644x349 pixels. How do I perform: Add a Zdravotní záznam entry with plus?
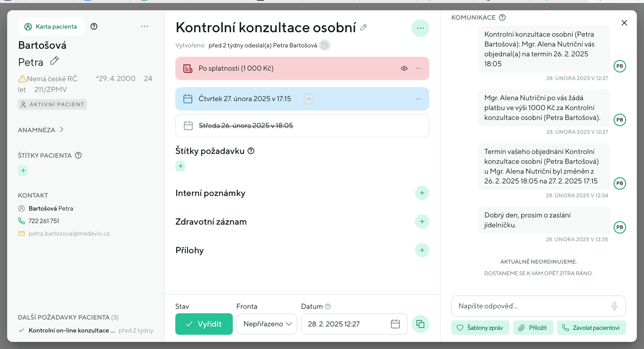(422, 222)
